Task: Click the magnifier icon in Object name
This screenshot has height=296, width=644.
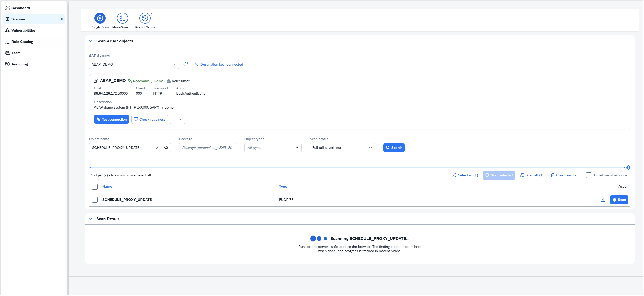Action: [166, 148]
